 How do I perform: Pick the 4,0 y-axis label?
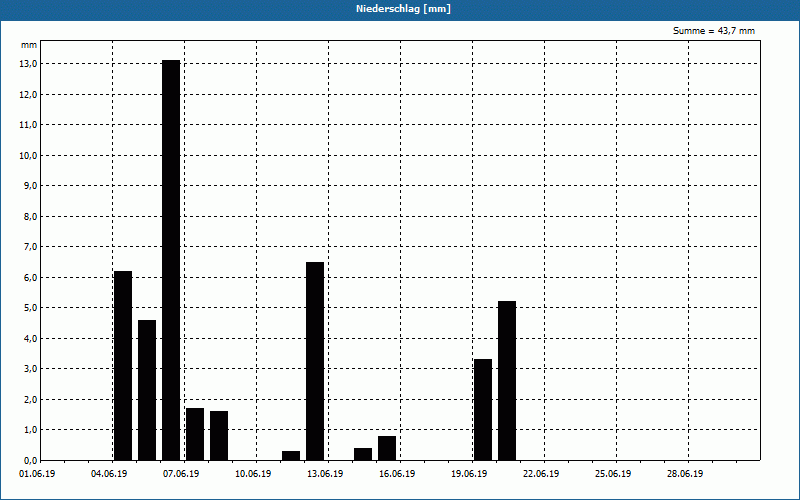31,338
